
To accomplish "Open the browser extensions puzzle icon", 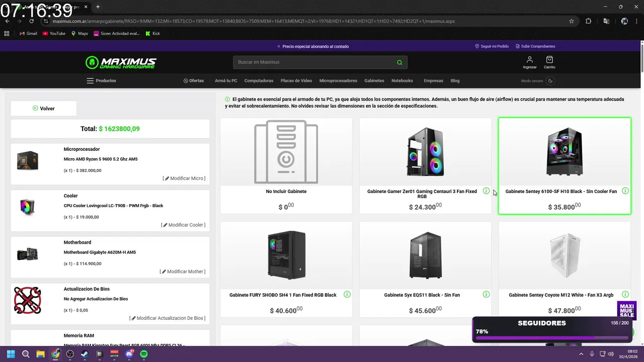I will click(589, 21).
